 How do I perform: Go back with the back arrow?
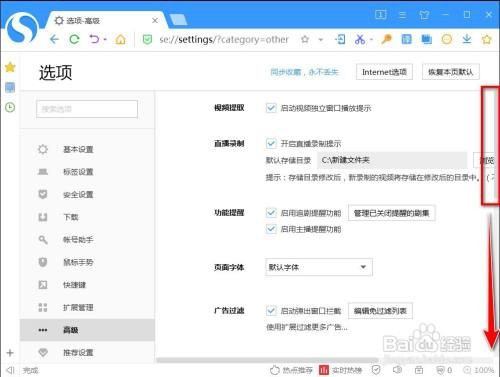click(x=54, y=40)
